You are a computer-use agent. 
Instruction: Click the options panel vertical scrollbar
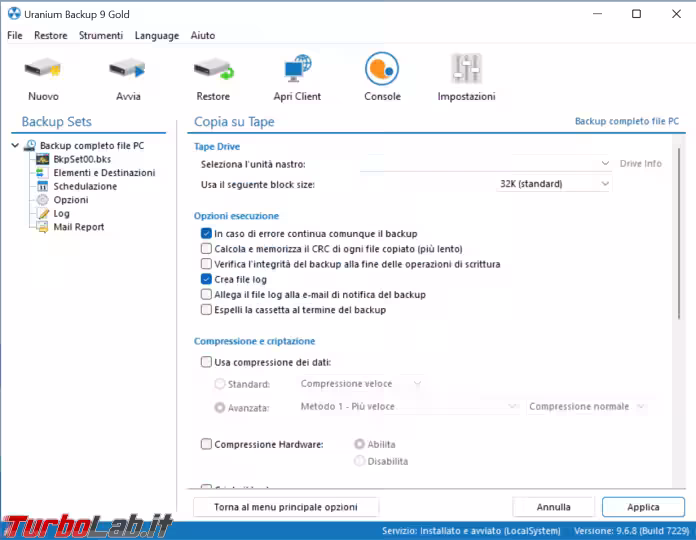(x=679, y=233)
